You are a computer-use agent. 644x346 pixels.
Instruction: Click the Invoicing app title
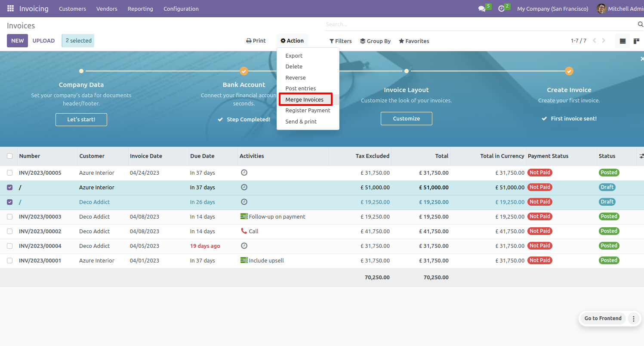point(34,9)
